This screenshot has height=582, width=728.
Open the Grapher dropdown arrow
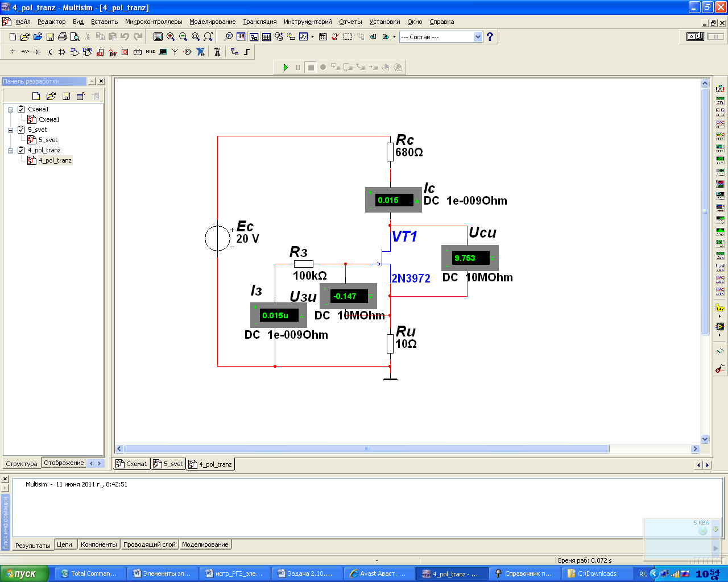coord(312,36)
